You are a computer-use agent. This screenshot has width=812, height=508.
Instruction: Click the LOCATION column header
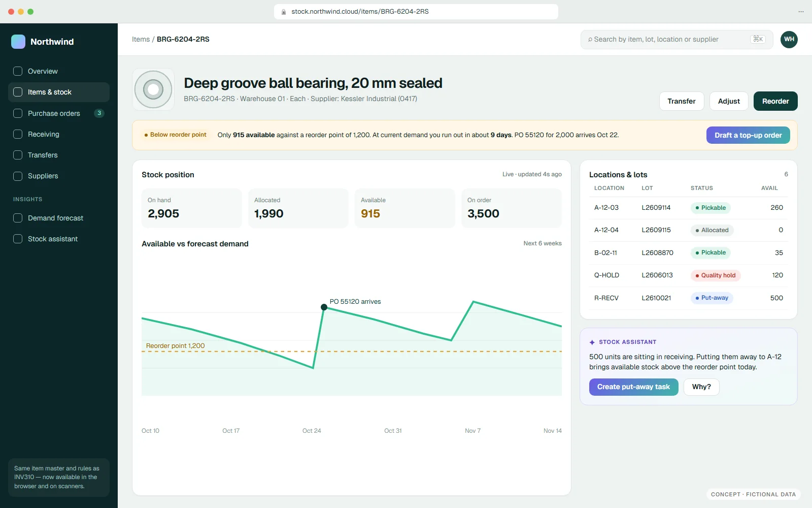(x=609, y=188)
